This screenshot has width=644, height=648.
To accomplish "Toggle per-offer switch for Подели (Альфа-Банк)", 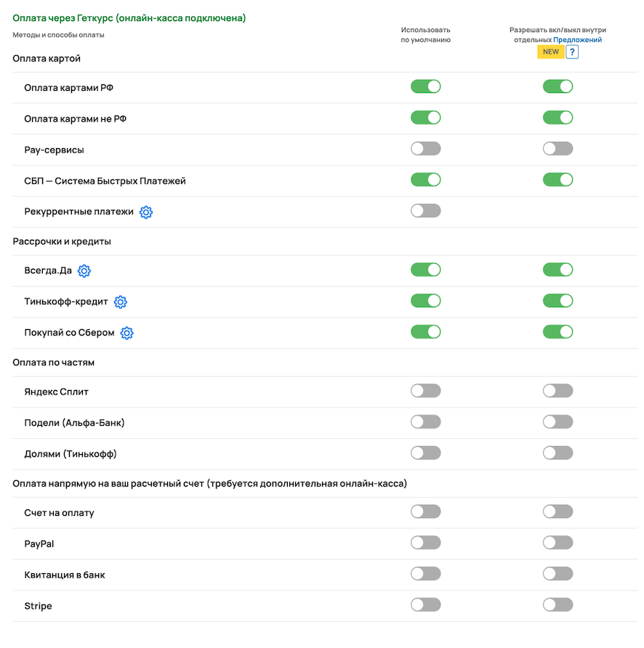I will (x=558, y=422).
